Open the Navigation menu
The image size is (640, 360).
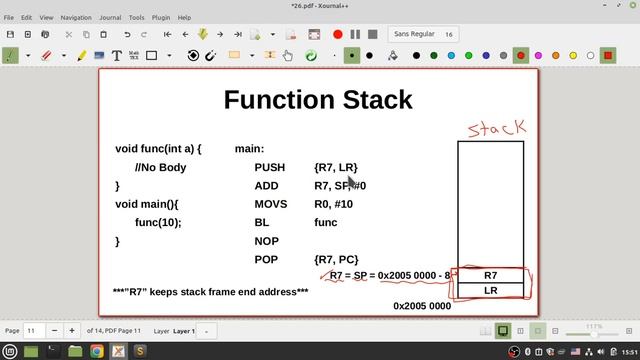(x=76, y=18)
